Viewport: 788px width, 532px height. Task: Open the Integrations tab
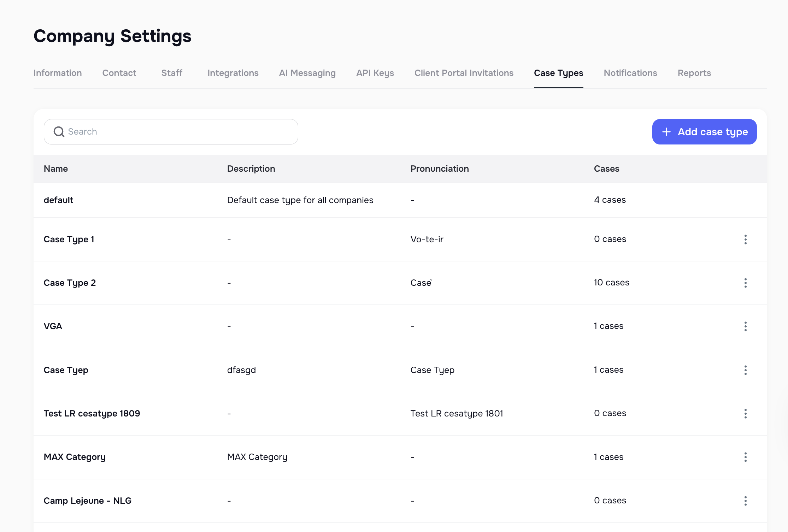coord(233,73)
